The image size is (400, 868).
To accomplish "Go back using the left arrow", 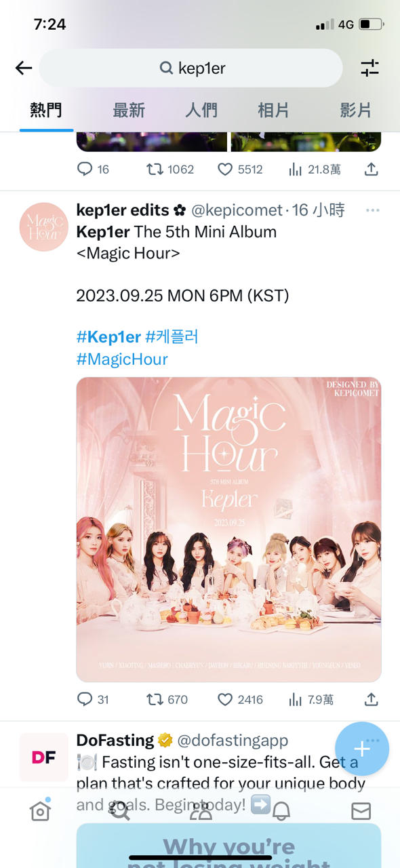I will pos(24,68).
